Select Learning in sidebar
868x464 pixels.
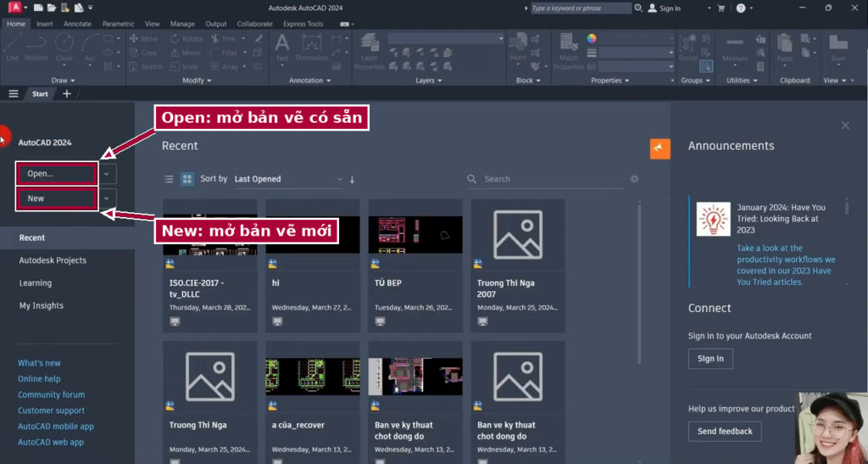coord(36,283)
